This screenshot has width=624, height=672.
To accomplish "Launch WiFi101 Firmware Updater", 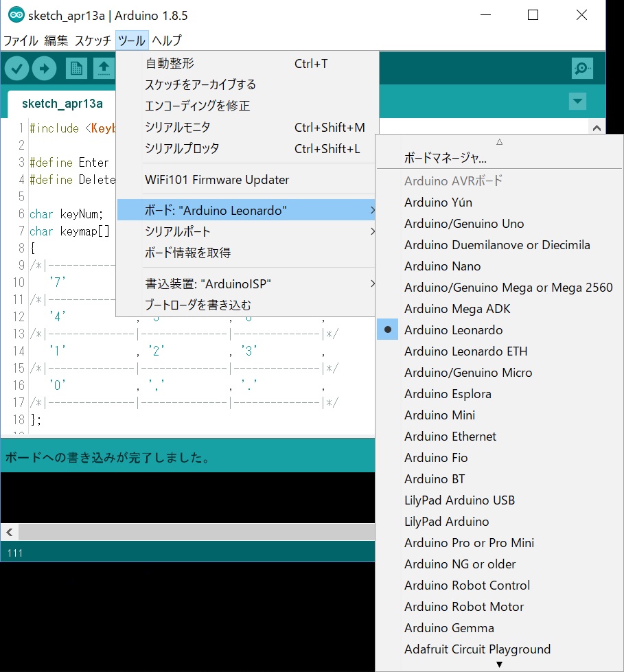I will [x=246, y=180].
